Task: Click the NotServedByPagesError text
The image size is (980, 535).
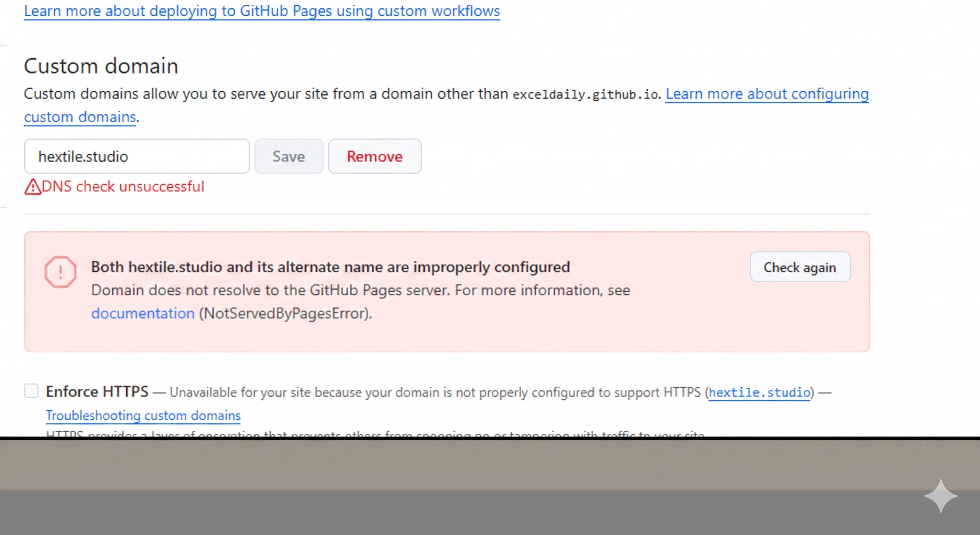Action: 285,313
